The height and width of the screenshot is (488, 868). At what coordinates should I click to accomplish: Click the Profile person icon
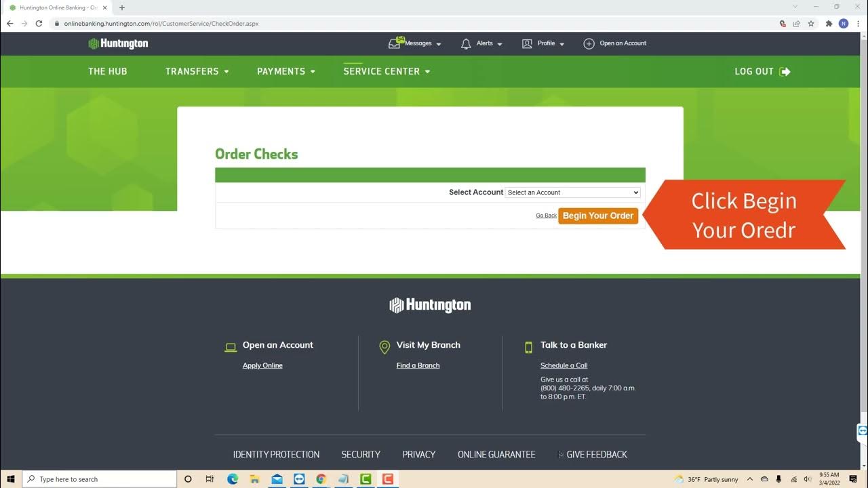[527, 43]
